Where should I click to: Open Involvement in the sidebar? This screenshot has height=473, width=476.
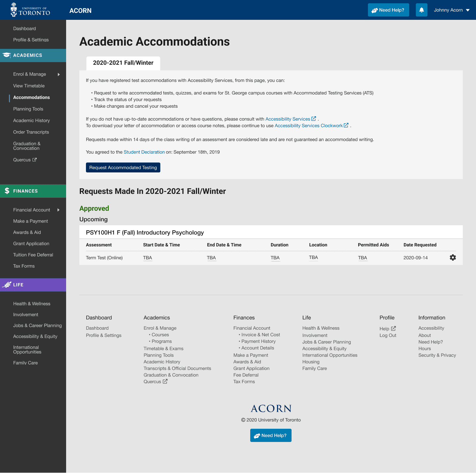coord(26,315)
